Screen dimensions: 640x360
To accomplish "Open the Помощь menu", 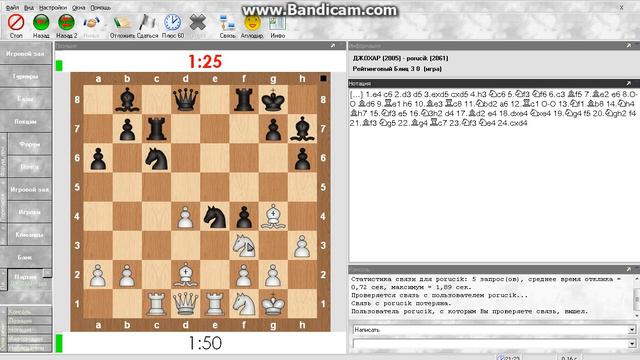I will click(100, 8).
